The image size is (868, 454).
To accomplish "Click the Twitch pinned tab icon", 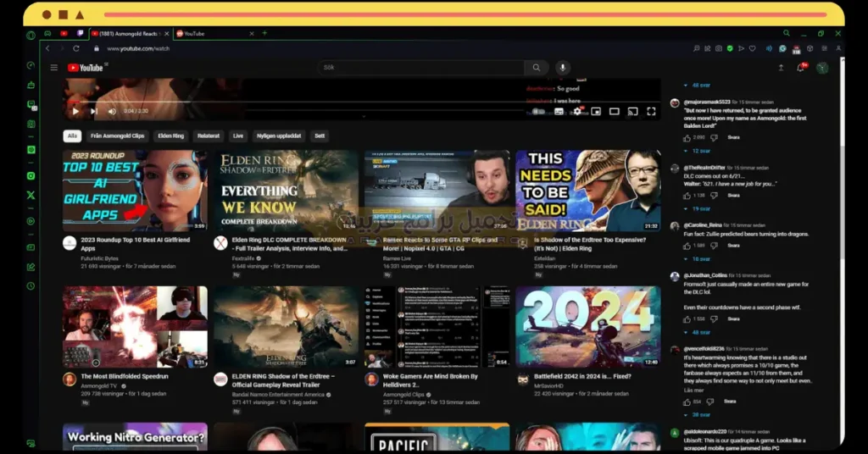I will [81, 33].
